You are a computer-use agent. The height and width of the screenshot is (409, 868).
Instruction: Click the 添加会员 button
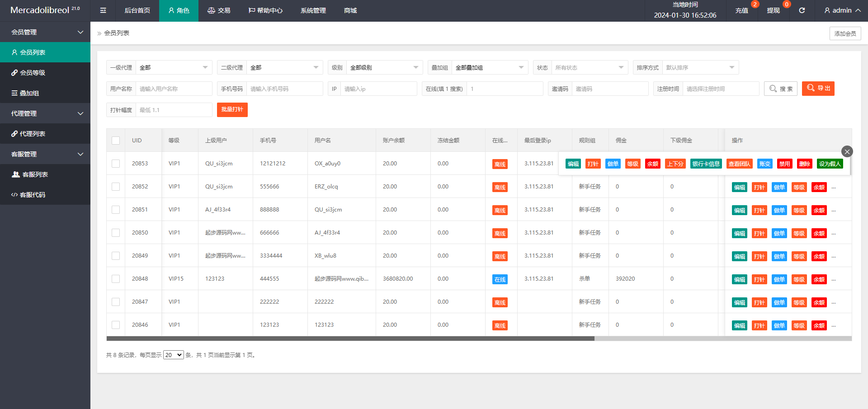[x=845, y=33]
